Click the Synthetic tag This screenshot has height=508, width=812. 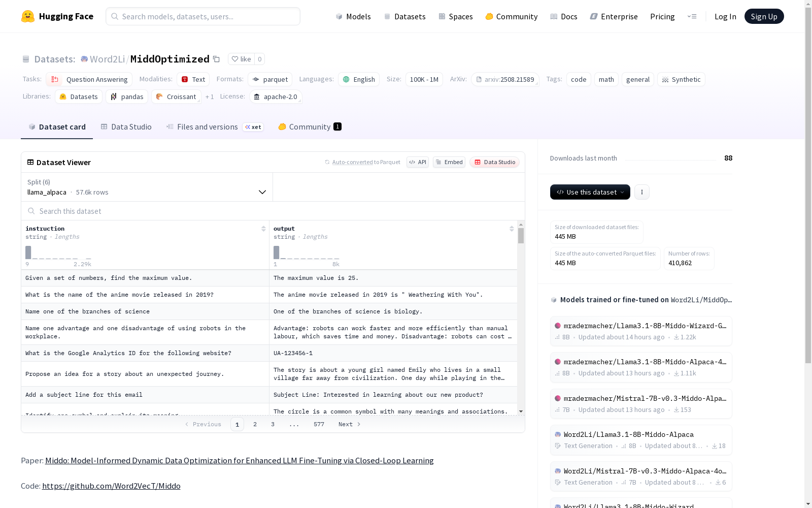pyautogui.click(x=681, y=79)
